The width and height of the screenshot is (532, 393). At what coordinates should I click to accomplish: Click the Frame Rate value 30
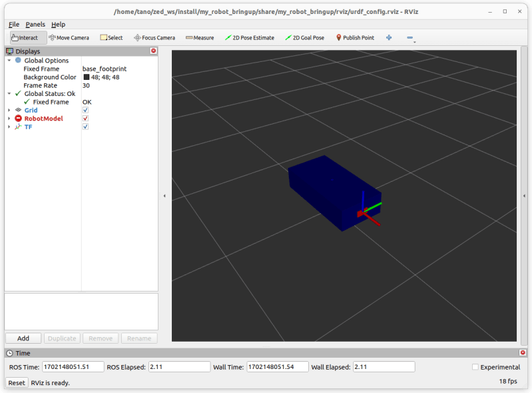(x=86, y=85)
